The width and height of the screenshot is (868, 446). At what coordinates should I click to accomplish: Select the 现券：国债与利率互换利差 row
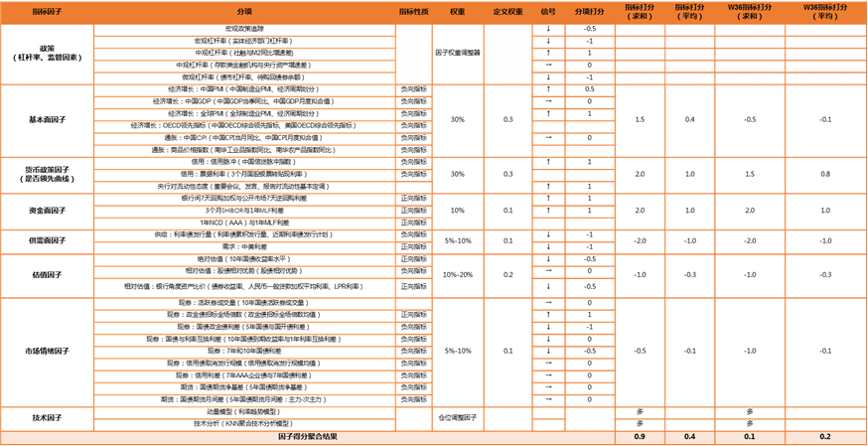(244, 339)
